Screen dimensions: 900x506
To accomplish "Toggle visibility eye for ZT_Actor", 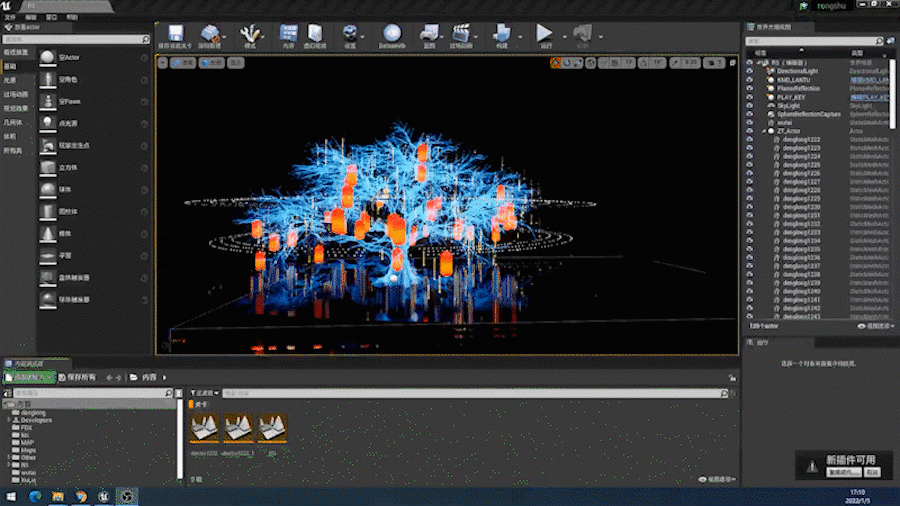I will click(x=750, y=131).
